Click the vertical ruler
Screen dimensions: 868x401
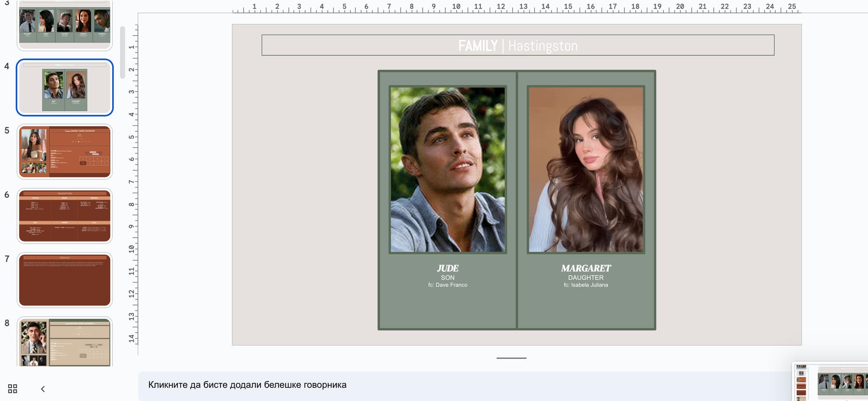[132, 184]
